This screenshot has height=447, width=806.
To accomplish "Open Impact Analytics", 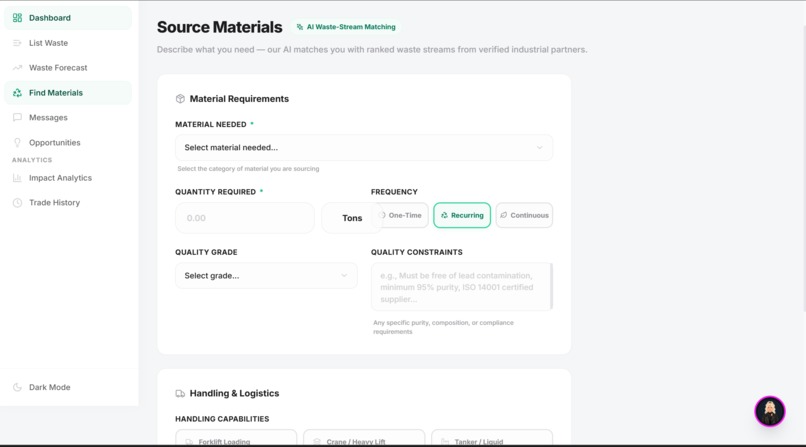I will (68, 178).
